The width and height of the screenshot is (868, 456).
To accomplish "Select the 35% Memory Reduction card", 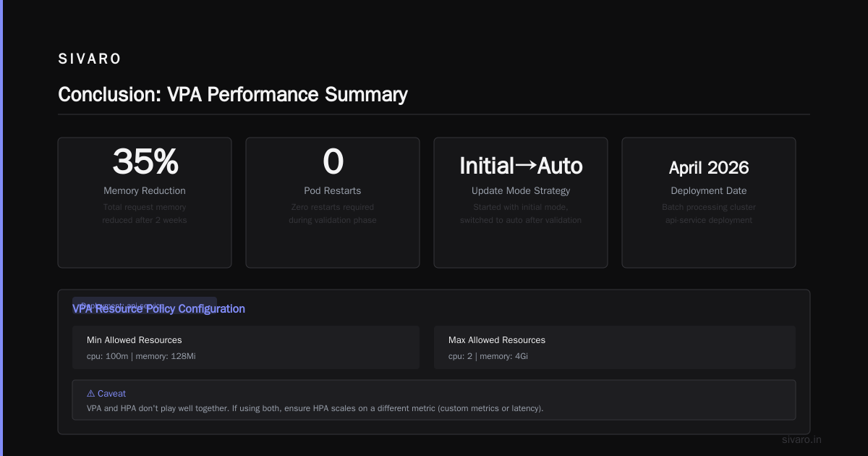I will click(145, 203).
